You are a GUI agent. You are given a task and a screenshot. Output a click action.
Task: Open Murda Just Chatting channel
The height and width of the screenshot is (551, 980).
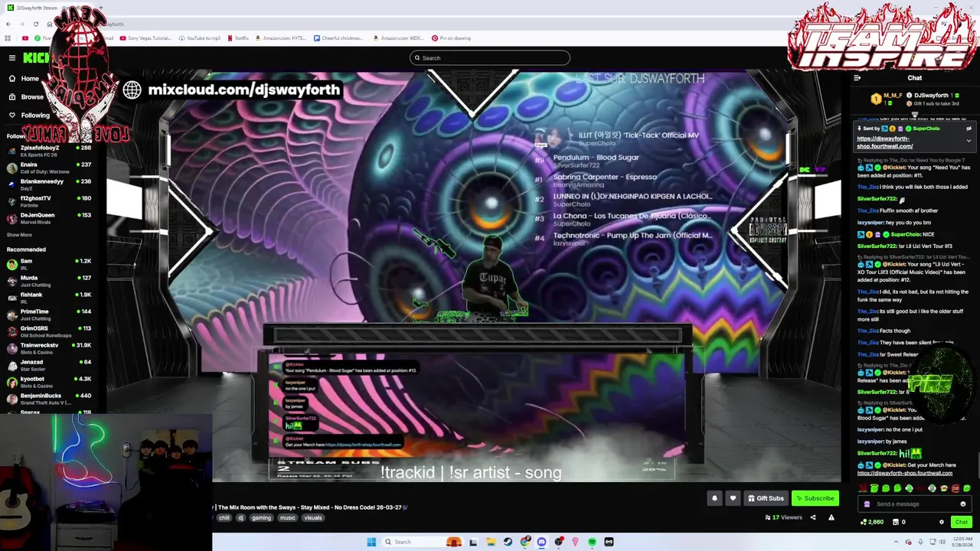49,281
